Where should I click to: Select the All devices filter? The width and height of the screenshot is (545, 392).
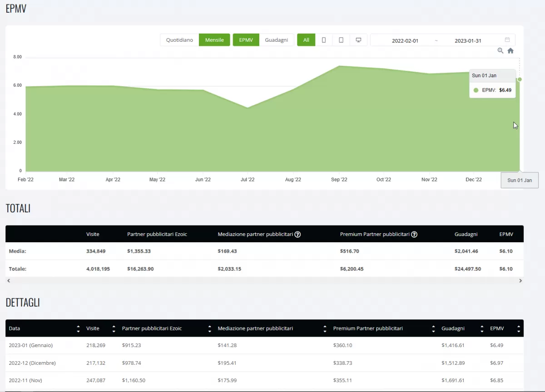[306, 40]
